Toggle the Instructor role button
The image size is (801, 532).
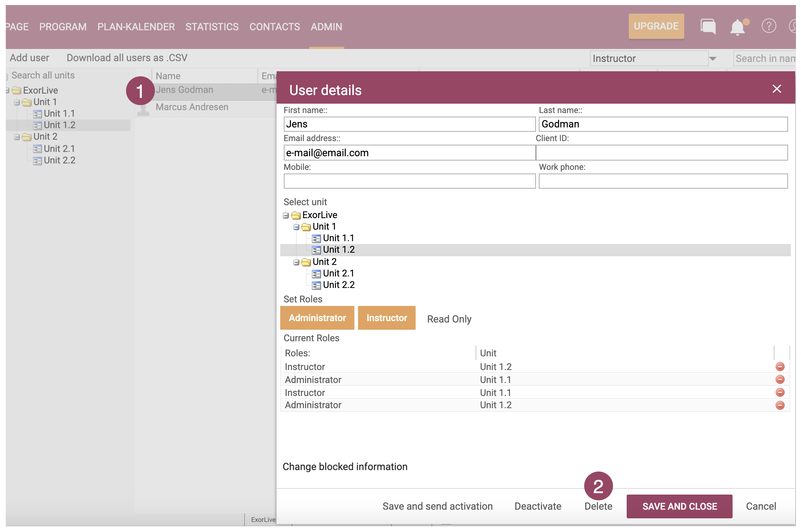387,318
